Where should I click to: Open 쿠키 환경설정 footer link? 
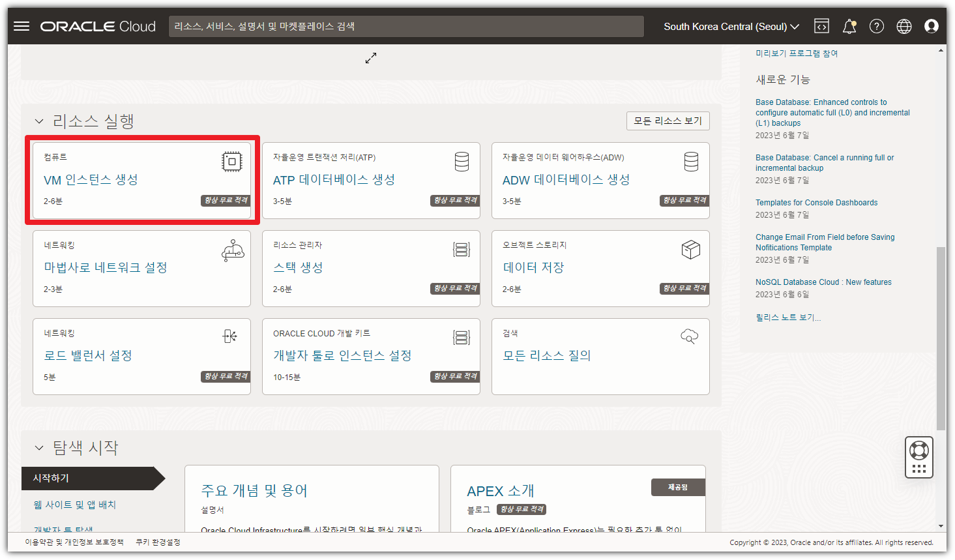tap(158, 542)
